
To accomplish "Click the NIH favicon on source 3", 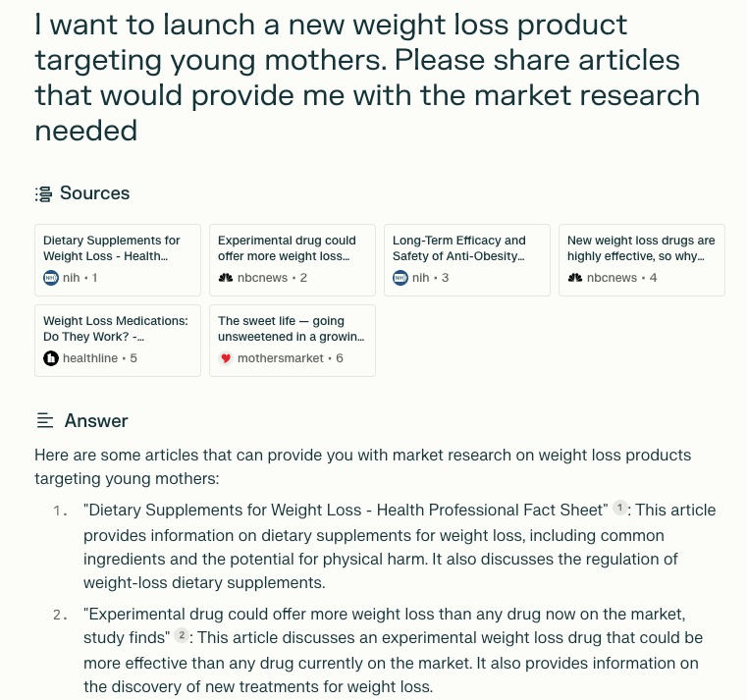I will pyautogui.click(x=400, y=277).
